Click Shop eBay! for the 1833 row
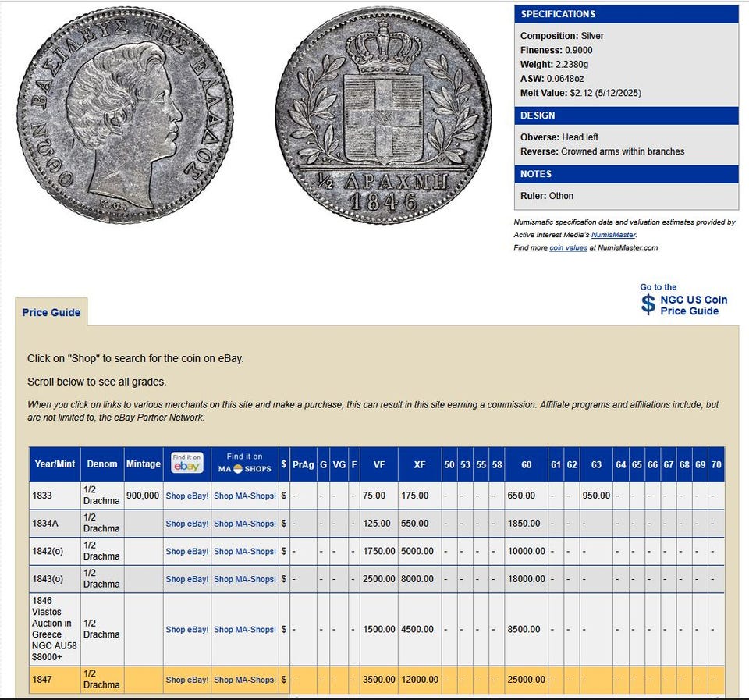749x700 pixels. (x=187, y=496)
